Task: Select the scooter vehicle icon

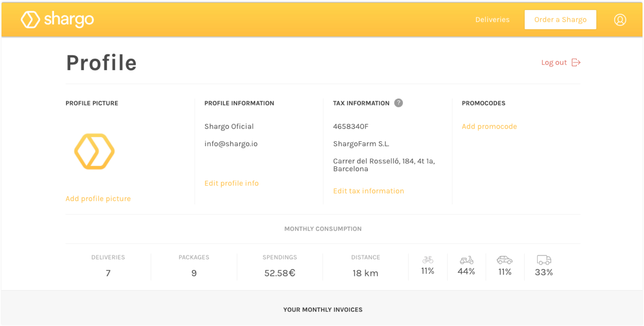Action: tap(466, 260)
